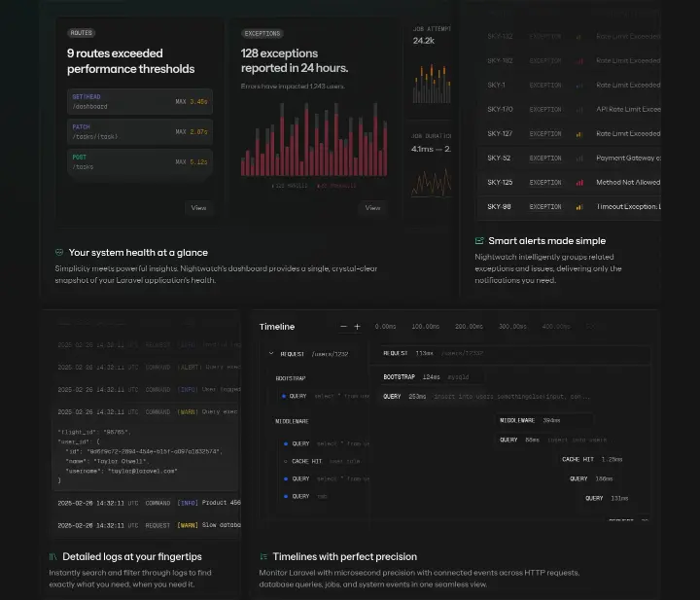Click the alert icon beside Smart alerts heading
700x600 pixels.
click(x=479, y=240)
